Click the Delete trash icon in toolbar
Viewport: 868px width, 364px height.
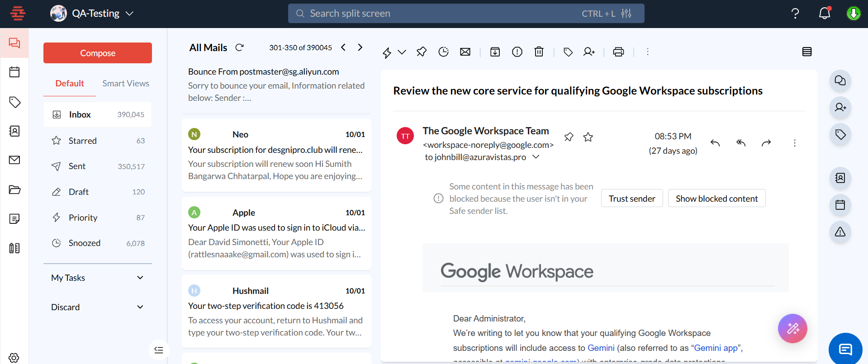coord(539,52)
